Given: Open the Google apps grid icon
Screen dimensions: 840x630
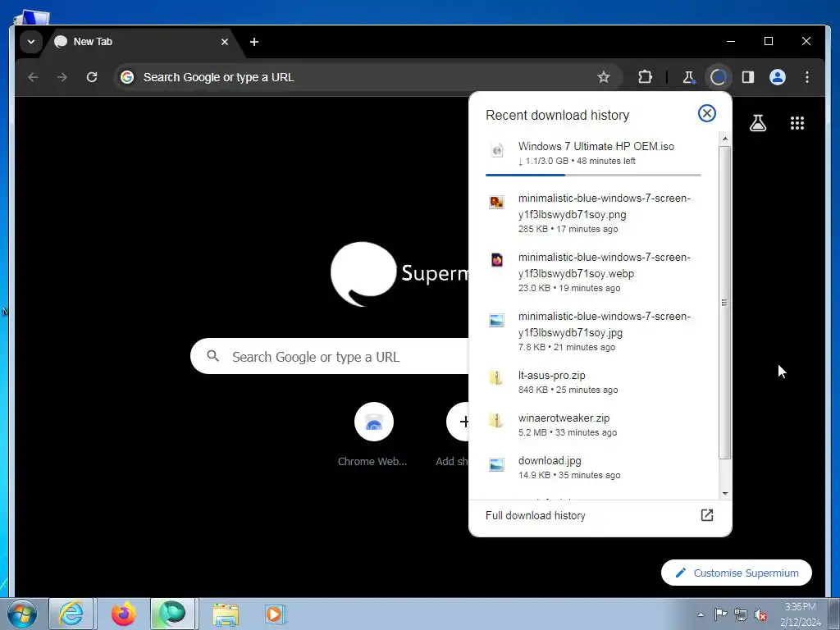Looking at the screenshot, I should point(797,123).
